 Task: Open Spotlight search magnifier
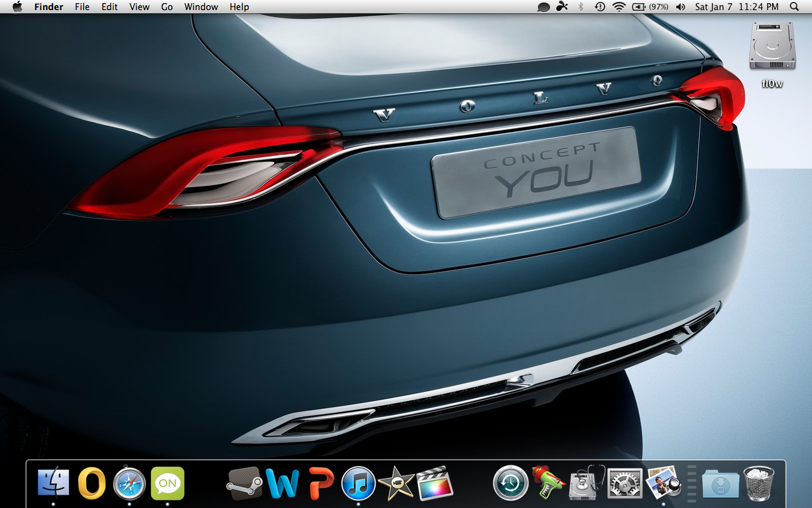[x=794, y=7]
